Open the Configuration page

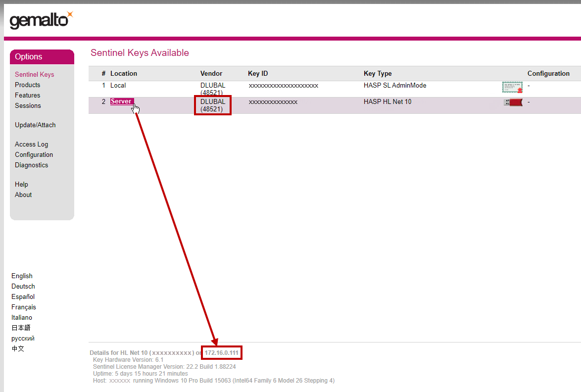tap(34, 154)
